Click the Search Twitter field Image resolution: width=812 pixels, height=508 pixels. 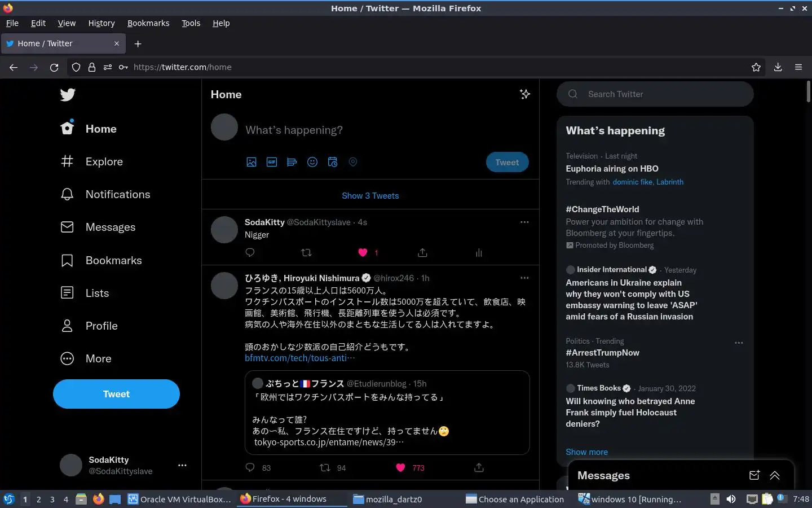[655, 94]
